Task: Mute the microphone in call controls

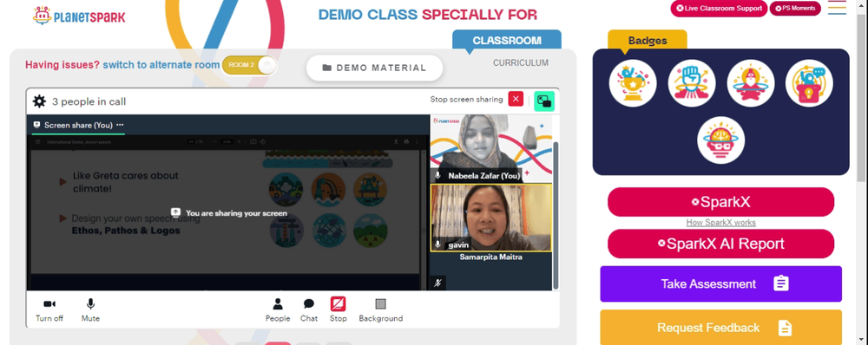Action: (90, 310)
